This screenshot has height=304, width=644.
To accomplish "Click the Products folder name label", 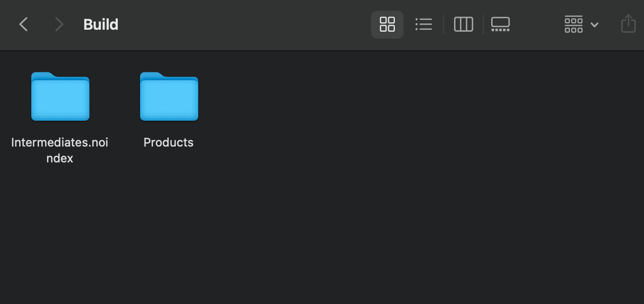I will 169,143.
